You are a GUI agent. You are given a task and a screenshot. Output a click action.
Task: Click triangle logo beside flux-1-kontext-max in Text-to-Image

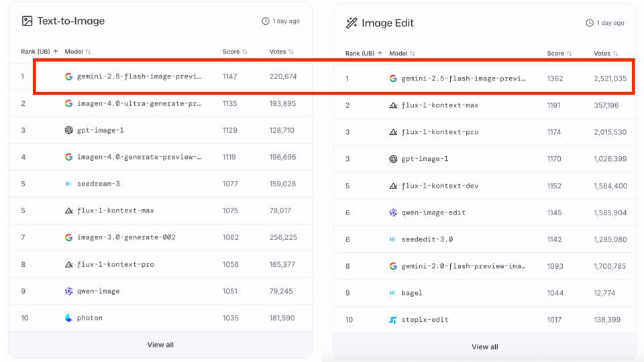tap(68, 210)
